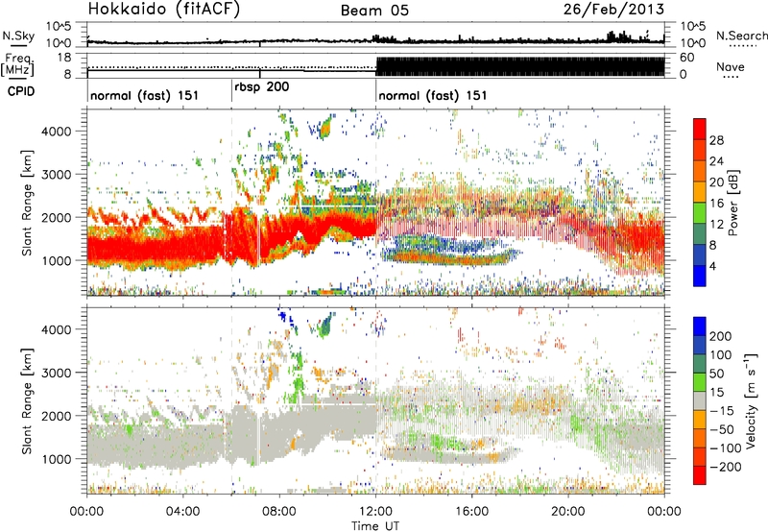Click the red bottom Velocity color bar segment
The image size is (768, 532).
tap(700, 475)
